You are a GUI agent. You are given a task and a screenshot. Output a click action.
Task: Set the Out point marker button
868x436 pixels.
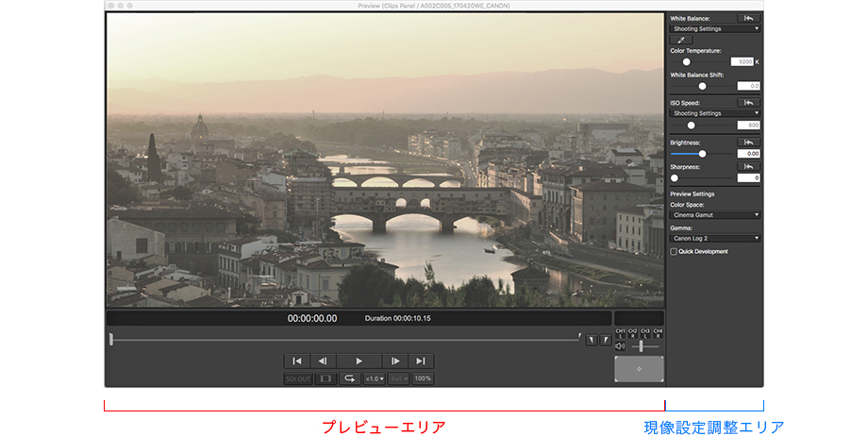click(606, 340)
